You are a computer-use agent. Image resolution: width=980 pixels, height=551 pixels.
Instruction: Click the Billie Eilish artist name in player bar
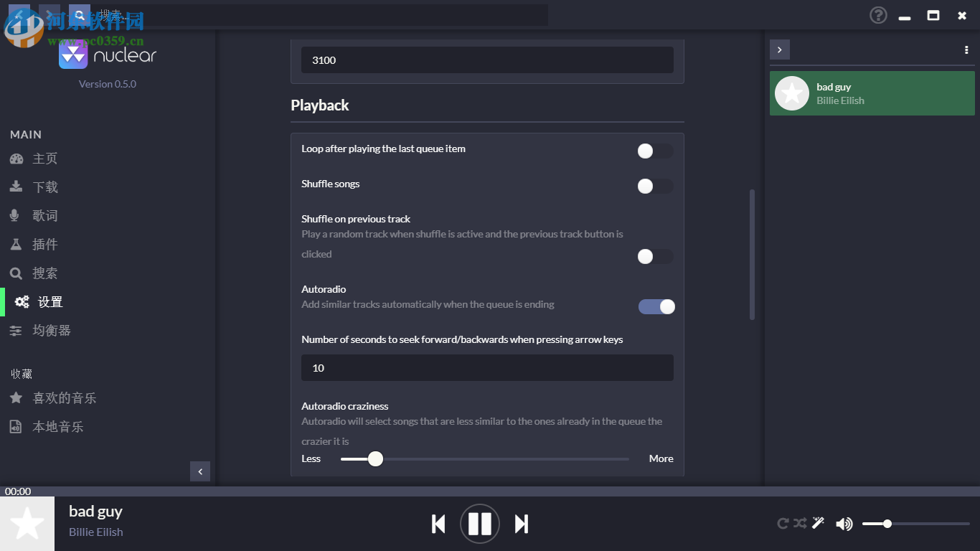tap(96, 532)
